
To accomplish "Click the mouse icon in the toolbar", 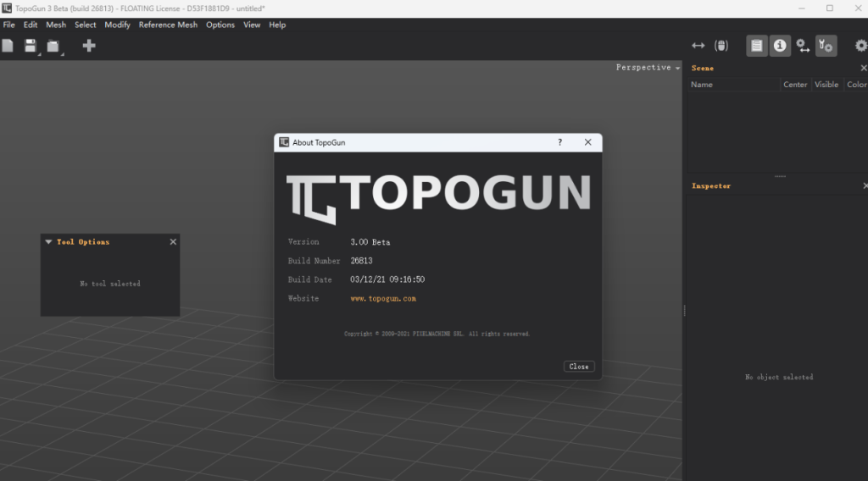I will click(721, 46).
